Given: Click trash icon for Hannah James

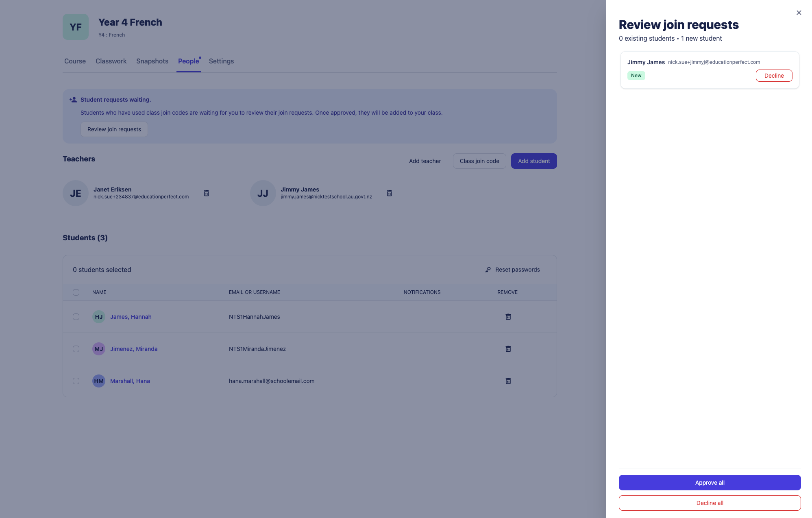Looking at the screenshot, I should pyautogui.click(x=508, y=317).
